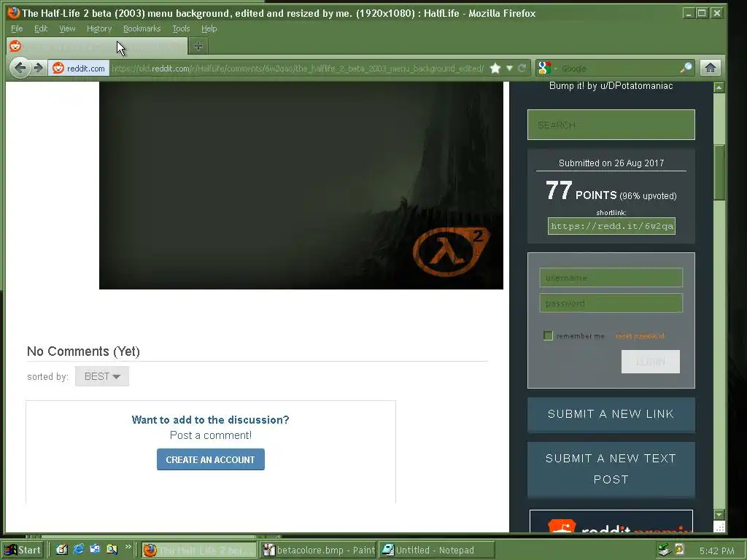747x560 pixels.
Task: Open the File menu
Action: [17, 28]
